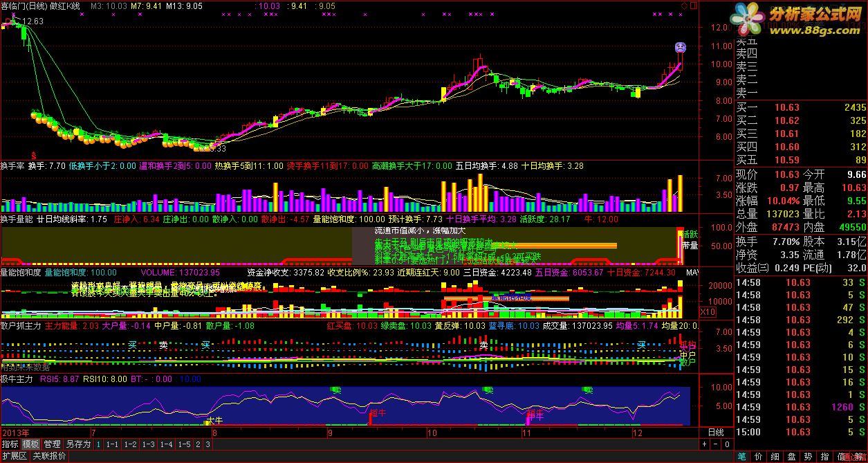Click the 现价 current price value
The height and width of the screenshot is (463, 868).
coord(787,174)
